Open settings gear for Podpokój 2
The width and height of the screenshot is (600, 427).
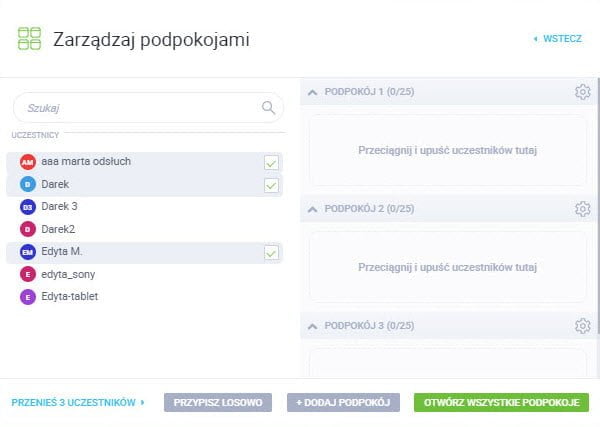(583, 209)
